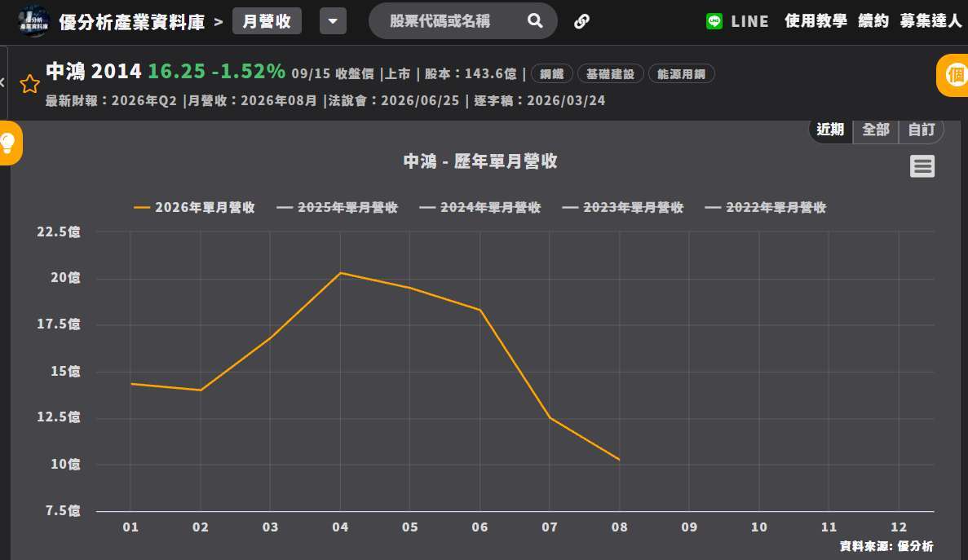Toggle the 2023年單月營收 series visibility
Viewport: 968px width, 560px height.
(x=623, y=207)
